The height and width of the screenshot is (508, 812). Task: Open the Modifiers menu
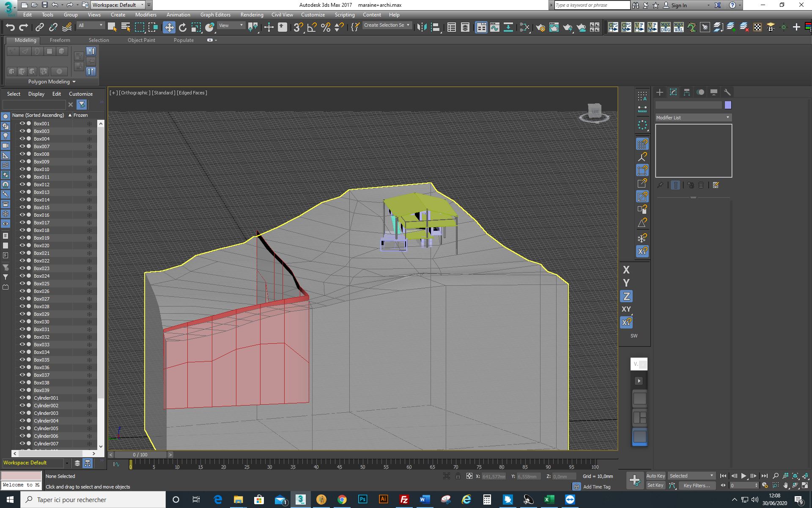(x=146, y=14)
